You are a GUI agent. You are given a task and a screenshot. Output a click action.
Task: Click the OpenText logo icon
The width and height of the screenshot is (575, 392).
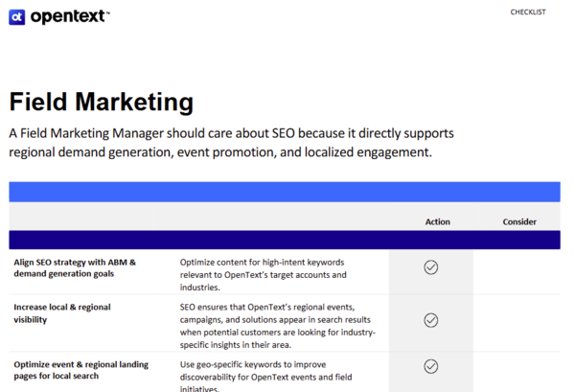click(16, 16)
